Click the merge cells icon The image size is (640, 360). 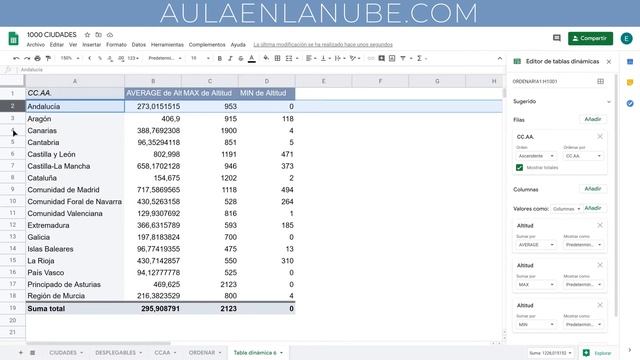[x=289, y=58]
